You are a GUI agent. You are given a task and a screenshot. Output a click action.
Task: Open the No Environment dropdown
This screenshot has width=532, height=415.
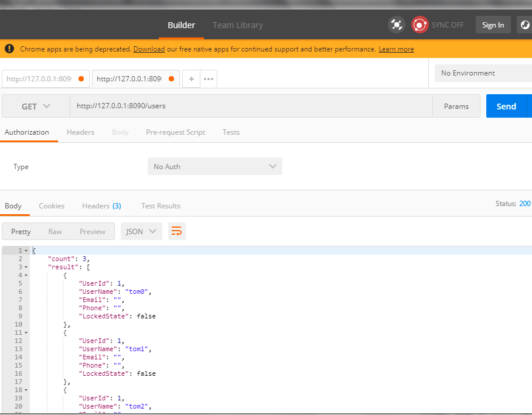483,73
